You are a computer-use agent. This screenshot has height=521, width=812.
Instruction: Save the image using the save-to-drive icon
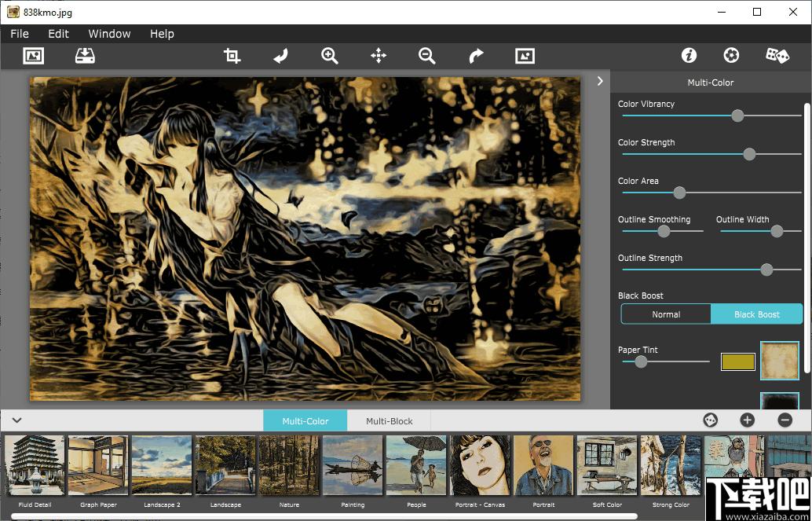[85, 56]
